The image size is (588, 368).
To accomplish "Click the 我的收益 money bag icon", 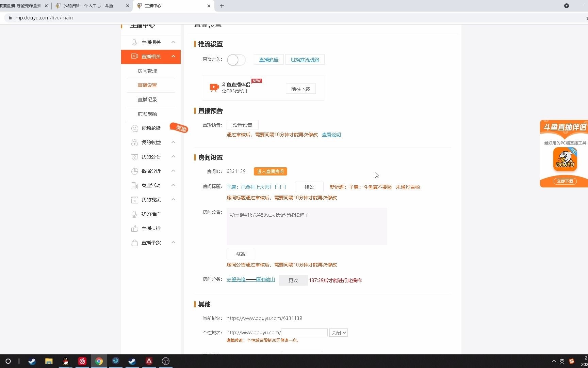I will point(134,142).
